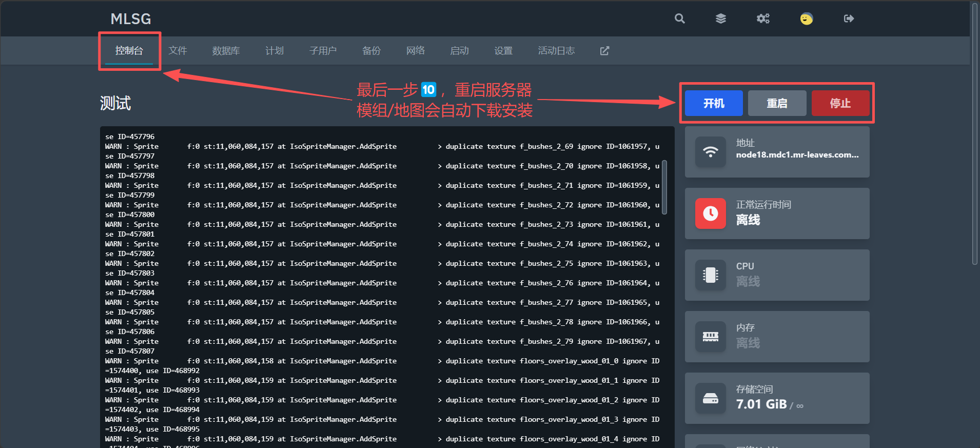980x448 pixels.
Task: Click the CPU chip icon
Action: click(711, 275)
